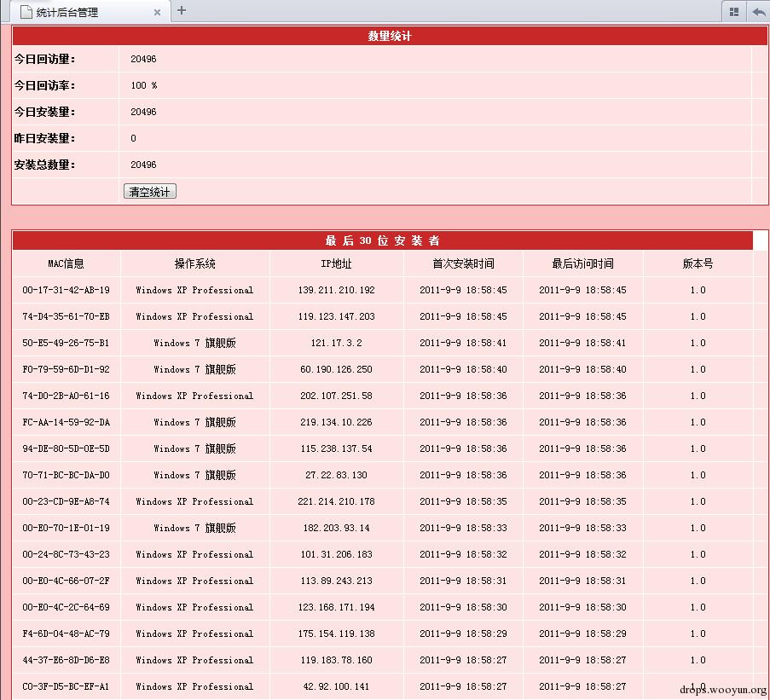Viewport: 770px width, 700px height.
Task: Click MAC address C0-3F-D5-BC-EF-A1
Action: (x=66, y=686)
